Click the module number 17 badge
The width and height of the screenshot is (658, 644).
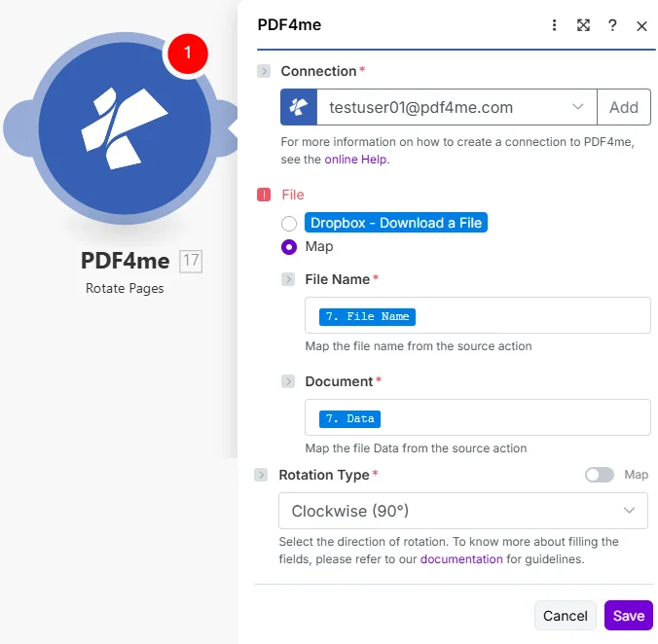191,261
